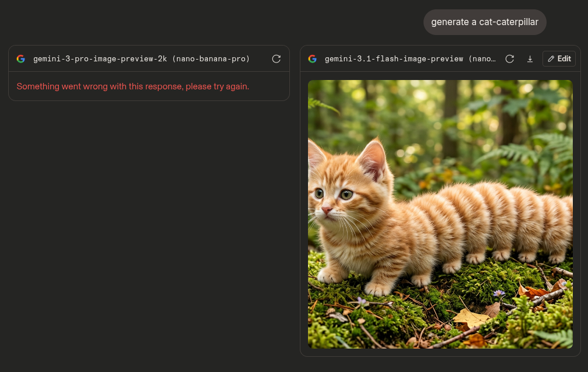Click Google logo on gemini-3-pro card
This screenshot has width=588, height=372.
(21, 59)
